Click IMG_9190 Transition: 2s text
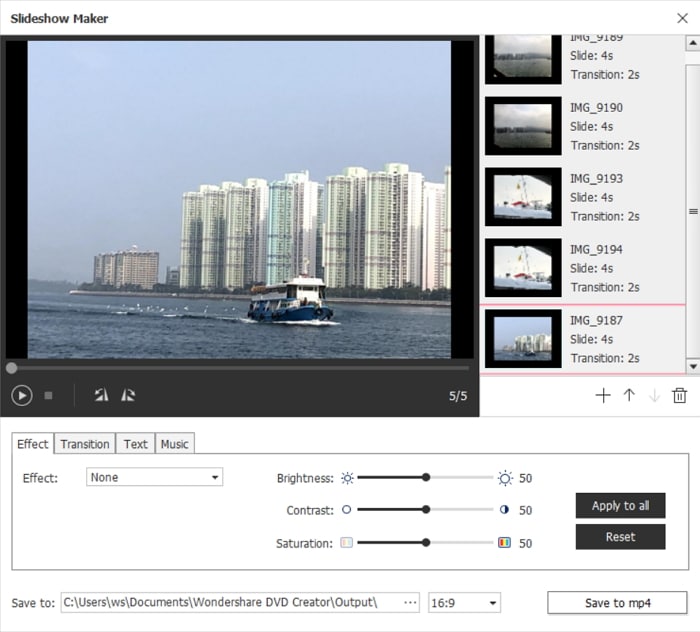 [x=605, y=146]
